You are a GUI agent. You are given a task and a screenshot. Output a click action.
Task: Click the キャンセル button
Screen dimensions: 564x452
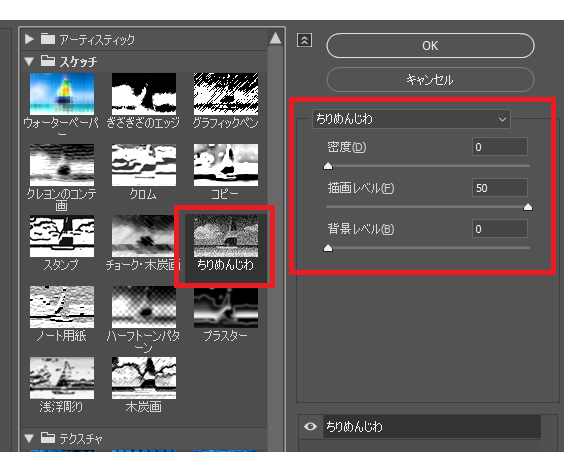pos(430,79)
